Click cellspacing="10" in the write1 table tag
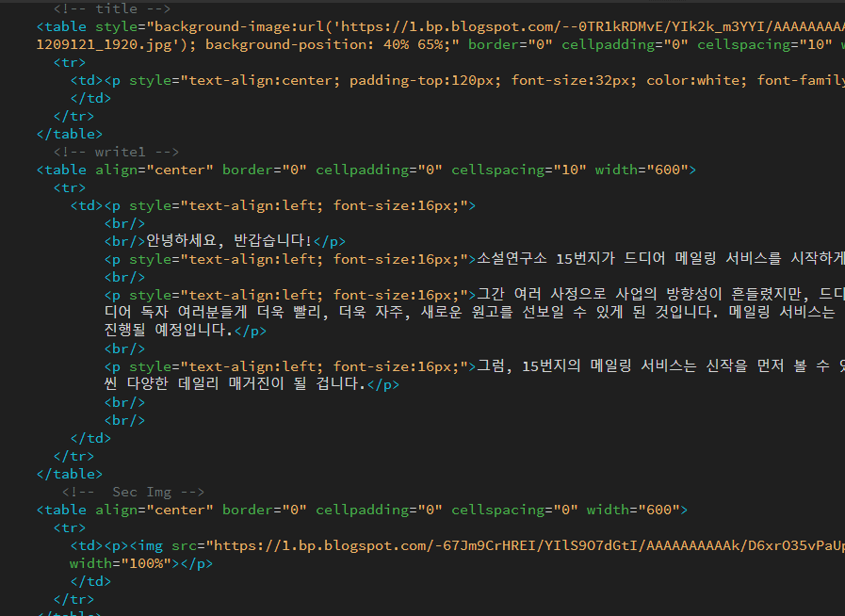This screenshot has height=616, width=845. (519, 170)
